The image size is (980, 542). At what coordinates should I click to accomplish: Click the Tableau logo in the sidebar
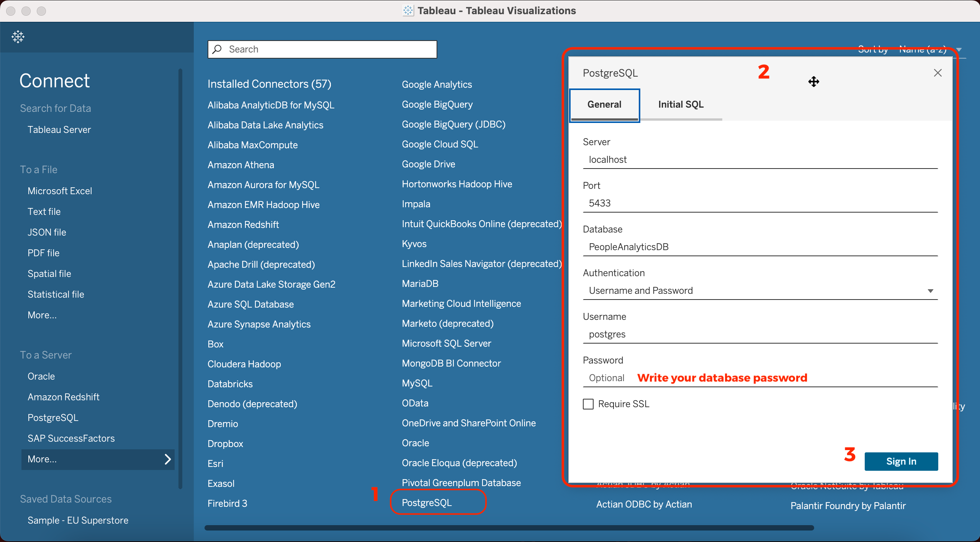[x=18, y=37]
